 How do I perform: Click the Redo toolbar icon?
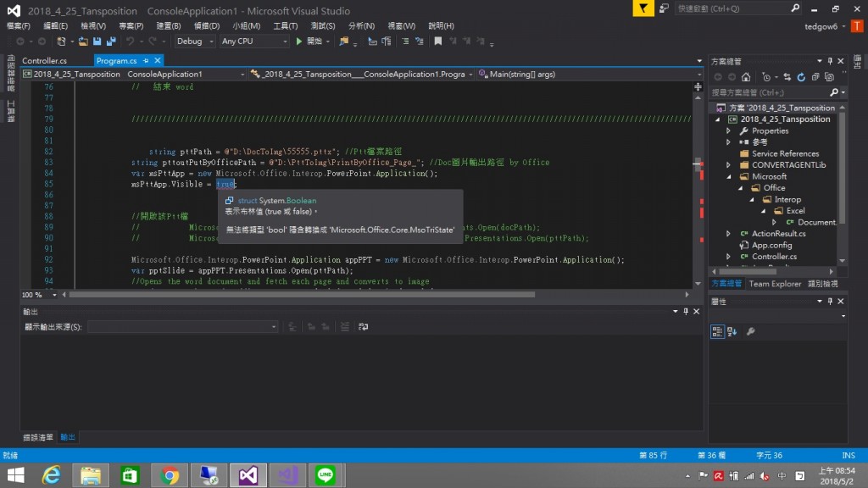coord(153,41)
